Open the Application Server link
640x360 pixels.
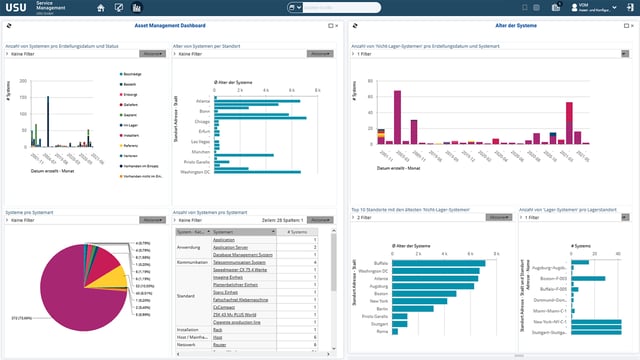[x=230, y=247]
